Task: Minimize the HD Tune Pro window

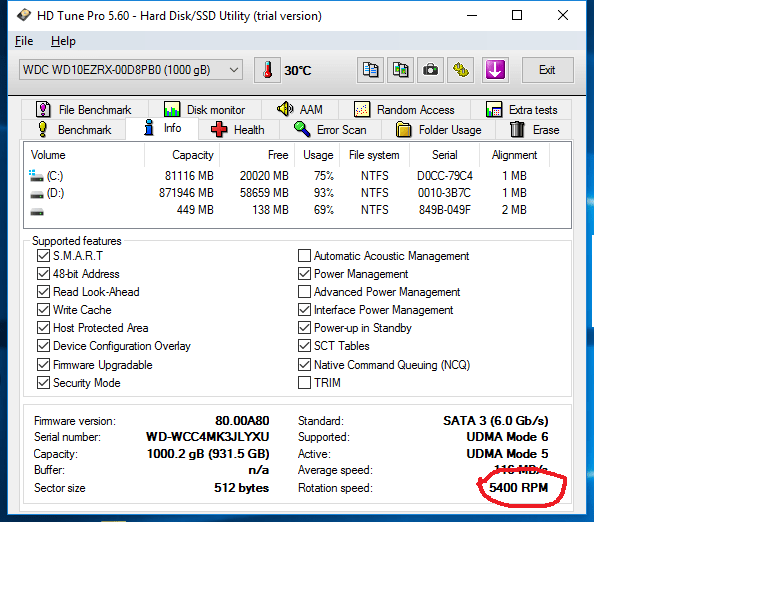Action: [472, 15]
